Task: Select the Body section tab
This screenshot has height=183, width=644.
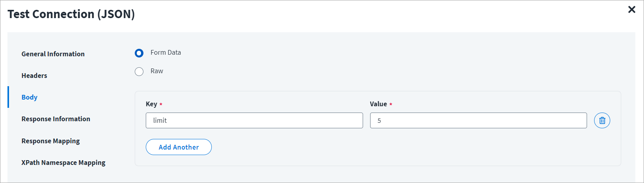Action: 29,97
